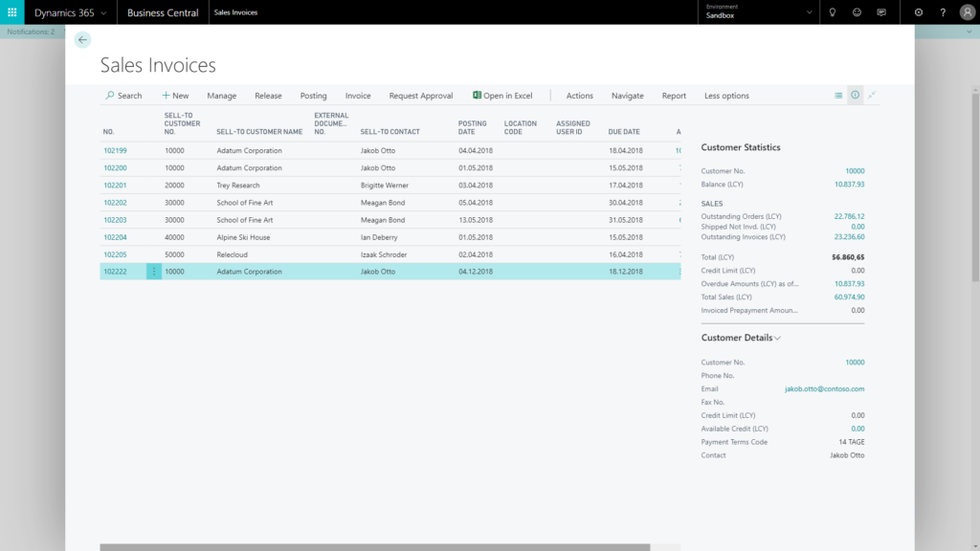Open the Posting menu
980x551 pixels.
[313, 96]
